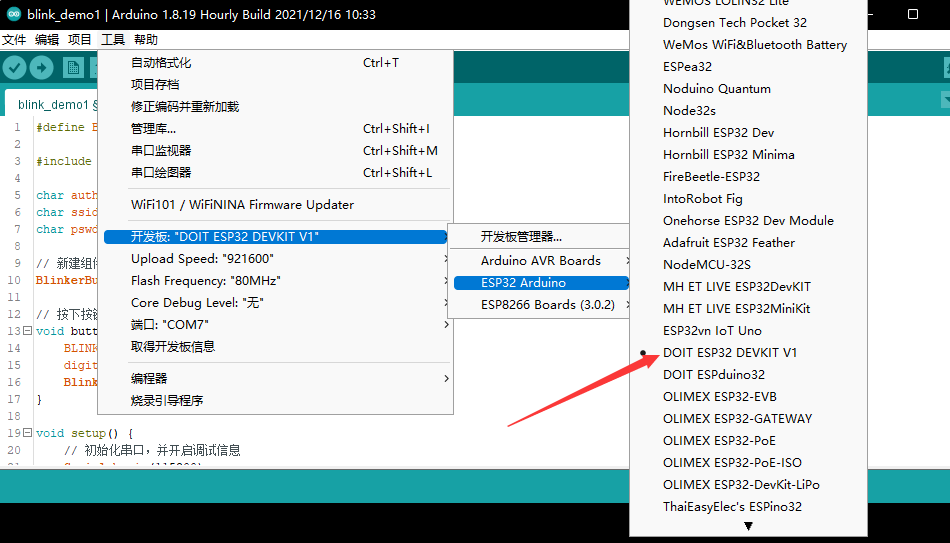Viewport: 950px width, 543px height.
Task: Launch WiFi101 / WiFiNINA Firmware Updater
Action: [x=276, y=205]
